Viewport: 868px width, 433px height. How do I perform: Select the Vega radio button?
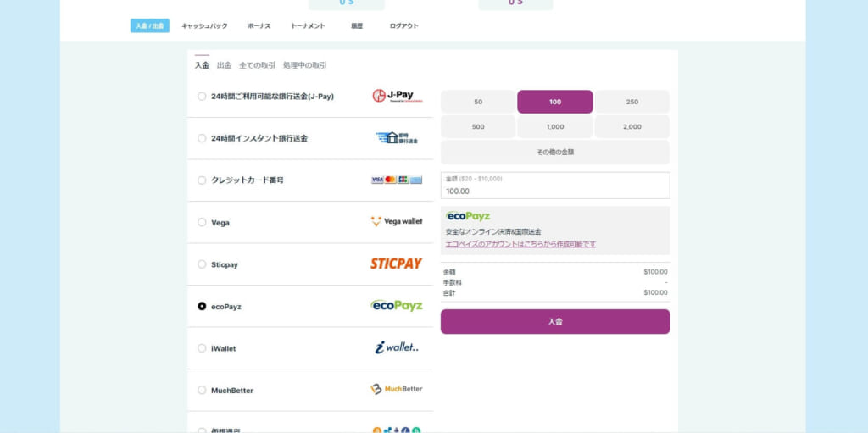pos(202,222)
